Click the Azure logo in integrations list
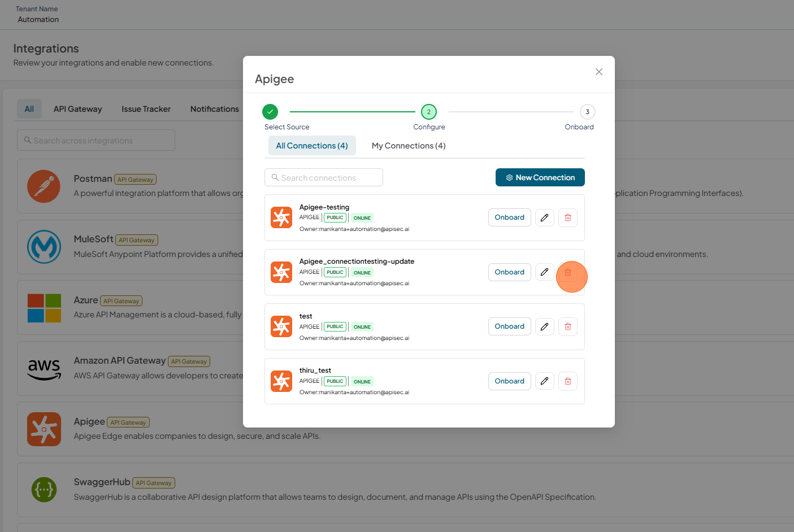The height and width of the screenshot is (532, 794). (x=44, y=308)
